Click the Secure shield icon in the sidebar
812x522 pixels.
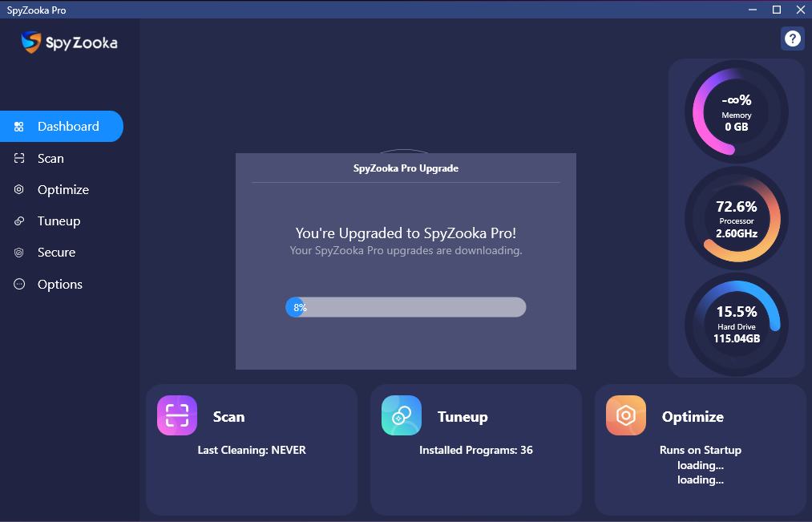[x=19, y=253]
